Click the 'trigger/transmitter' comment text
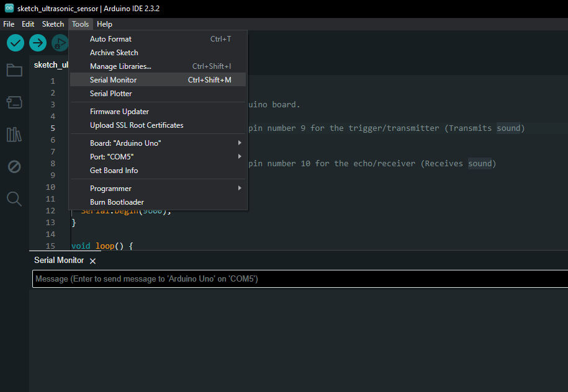This screenshot has width=568, height=392. click(394, 128)
